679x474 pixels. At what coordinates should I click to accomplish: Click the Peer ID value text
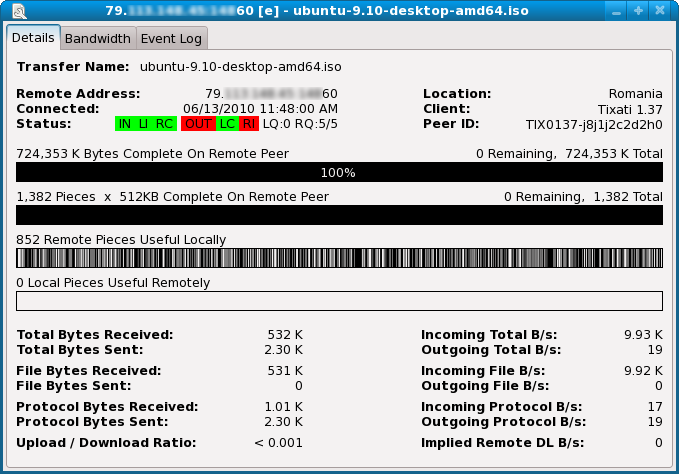[x=594, y=124]
